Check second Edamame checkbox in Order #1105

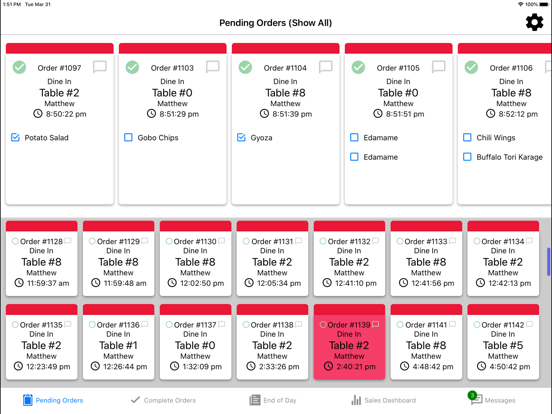point(354,157)
